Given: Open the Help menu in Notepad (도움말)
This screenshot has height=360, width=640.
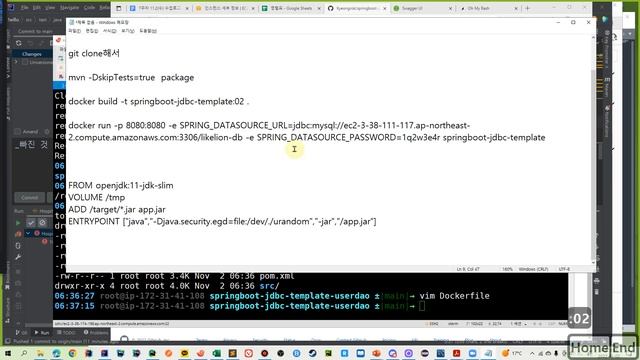Looking at the screenshot, I should 148,31.
